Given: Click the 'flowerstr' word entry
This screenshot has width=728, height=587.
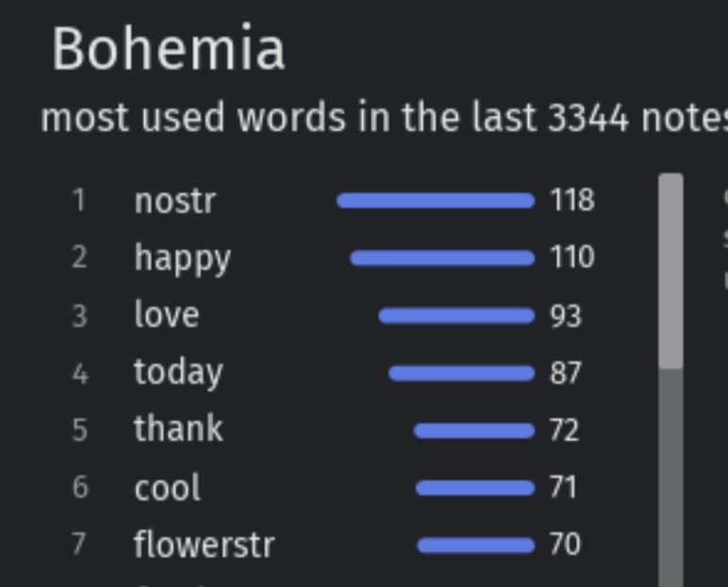Looking at the screenshot, I should pyautogui.click(x=205, y=545).
